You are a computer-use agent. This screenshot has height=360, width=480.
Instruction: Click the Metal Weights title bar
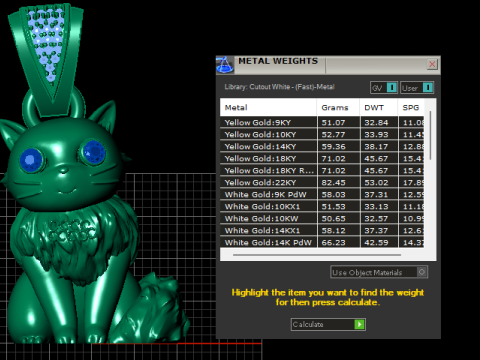[328, 65]
